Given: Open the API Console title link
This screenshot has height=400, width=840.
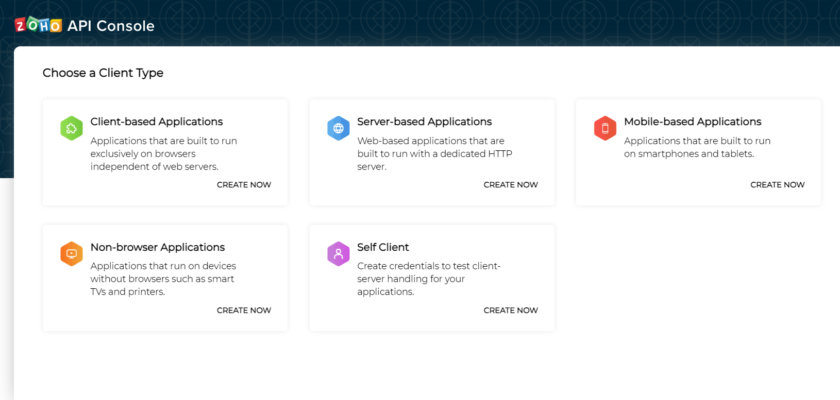Looking at the screenshot, I should click(111, 26).
